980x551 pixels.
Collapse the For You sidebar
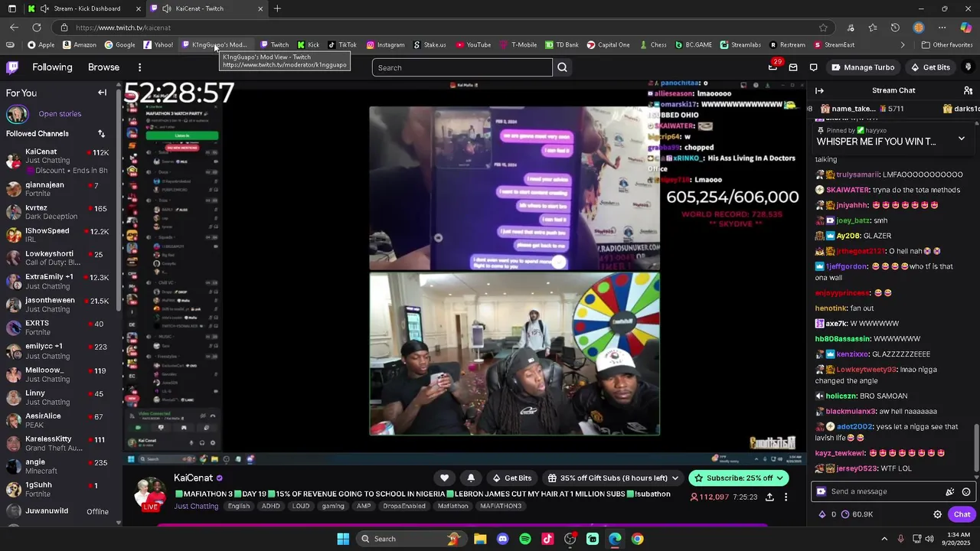(102, 93)
